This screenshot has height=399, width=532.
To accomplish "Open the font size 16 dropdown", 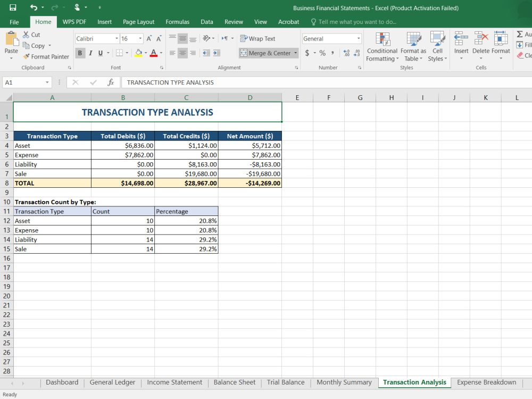I will (140, 39).
